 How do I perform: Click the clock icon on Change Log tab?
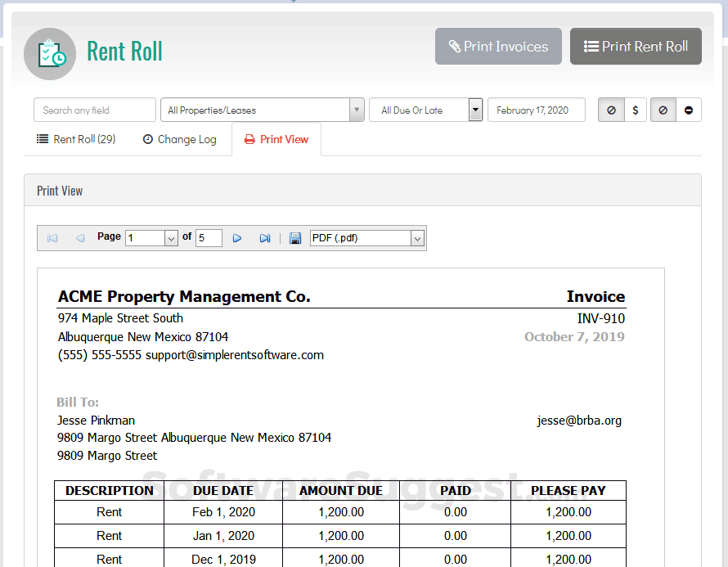(x=147, y=139)
